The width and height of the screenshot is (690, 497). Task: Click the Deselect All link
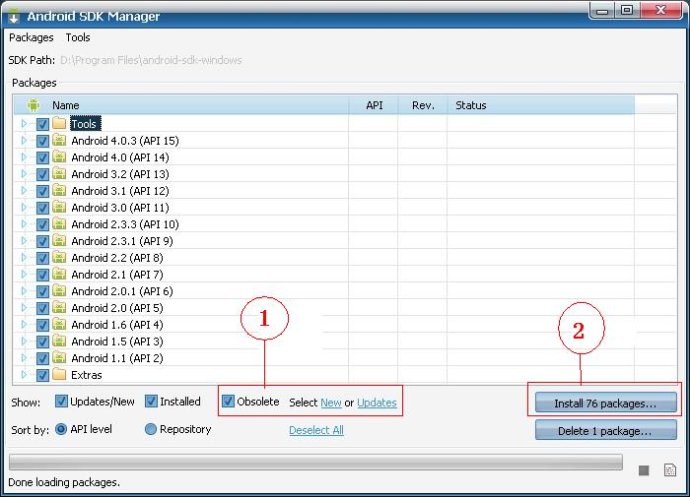click(316, 430)
